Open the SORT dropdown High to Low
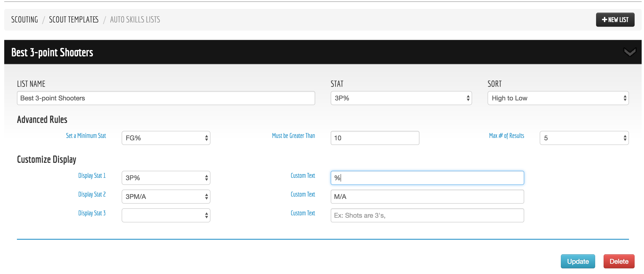 558,98
